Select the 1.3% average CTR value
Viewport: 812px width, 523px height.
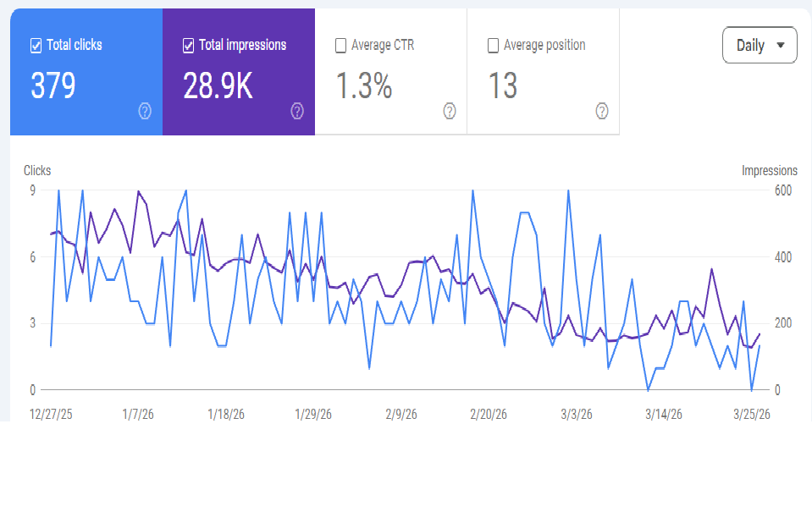coord(364,86)
